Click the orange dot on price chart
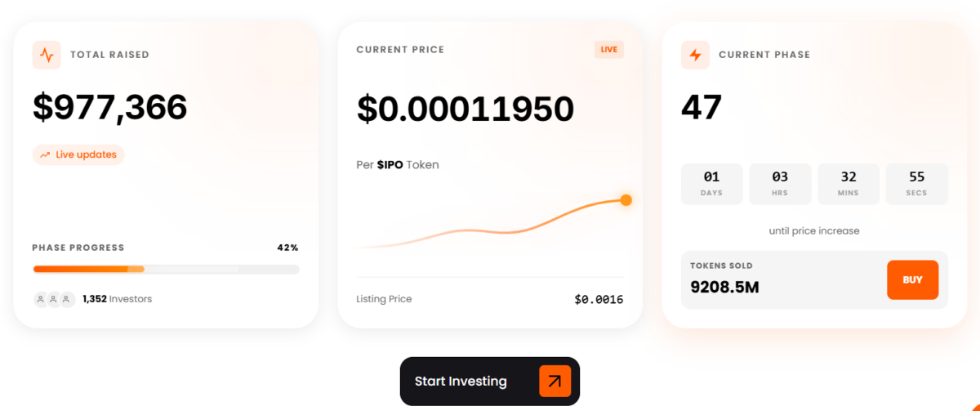Screen dimensions: 980x411 [626, 200]
